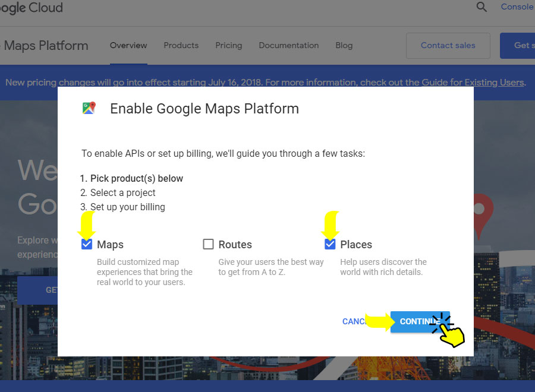
Task: Click the search magnifier icon
Action: (481, 7)
